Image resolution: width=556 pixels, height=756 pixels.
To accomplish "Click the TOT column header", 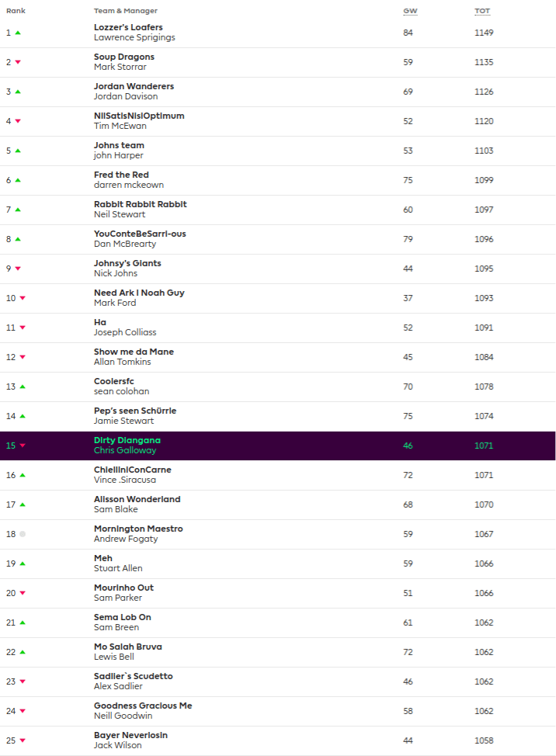I will coord(482,11).
